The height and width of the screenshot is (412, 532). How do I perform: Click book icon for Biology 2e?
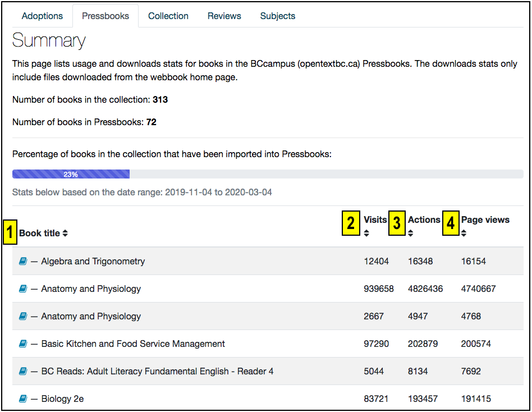pyautogui.click(x=23, y=399)
